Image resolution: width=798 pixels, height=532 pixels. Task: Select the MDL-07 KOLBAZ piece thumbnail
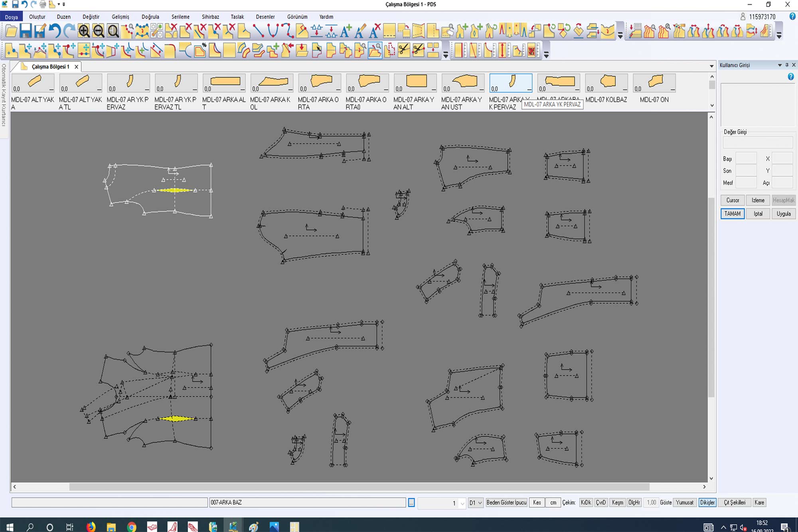tap(606, 83)
